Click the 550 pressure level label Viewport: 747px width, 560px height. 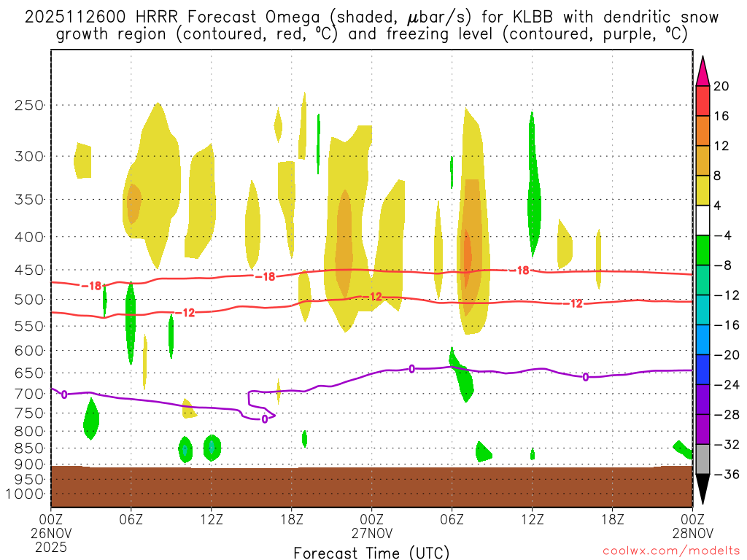point(29,326)
